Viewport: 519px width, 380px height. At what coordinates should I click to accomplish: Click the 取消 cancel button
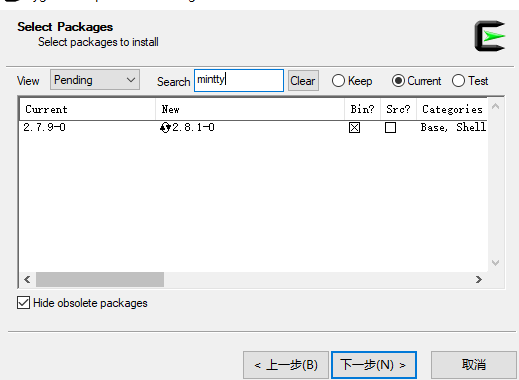pos(474,365)
